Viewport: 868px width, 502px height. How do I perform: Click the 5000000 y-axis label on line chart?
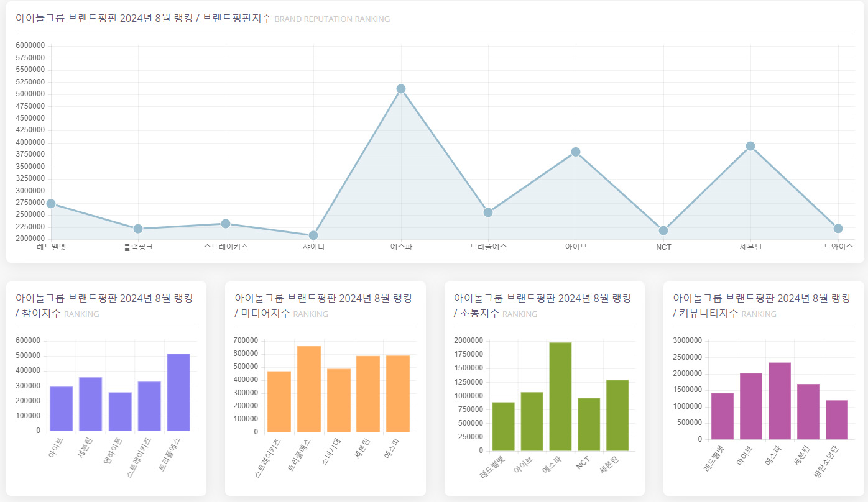pos(30,94)
